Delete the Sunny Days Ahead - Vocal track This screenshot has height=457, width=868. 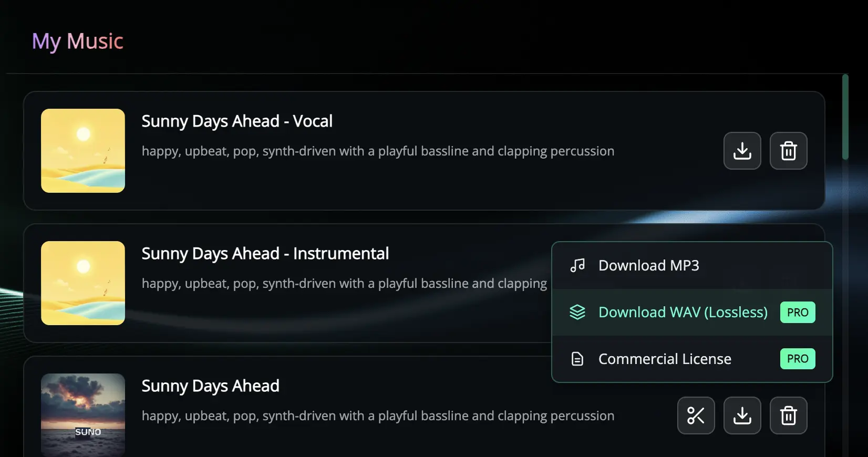click(x=788, y=151)
